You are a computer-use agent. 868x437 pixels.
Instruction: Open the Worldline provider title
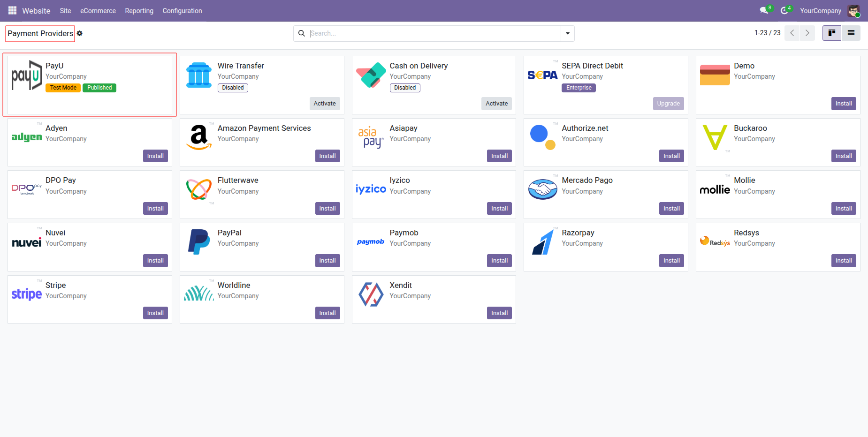click(x=234, y=285)
